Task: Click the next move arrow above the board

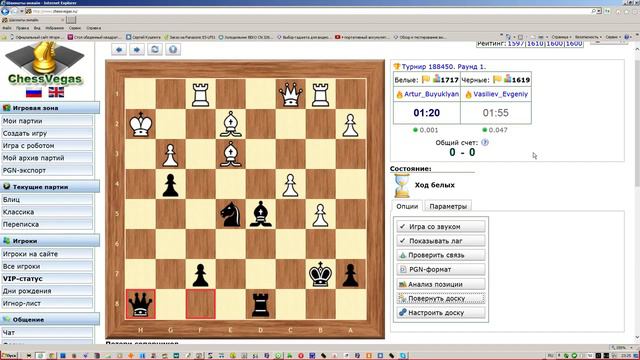Action: click(x=137, y=49)
